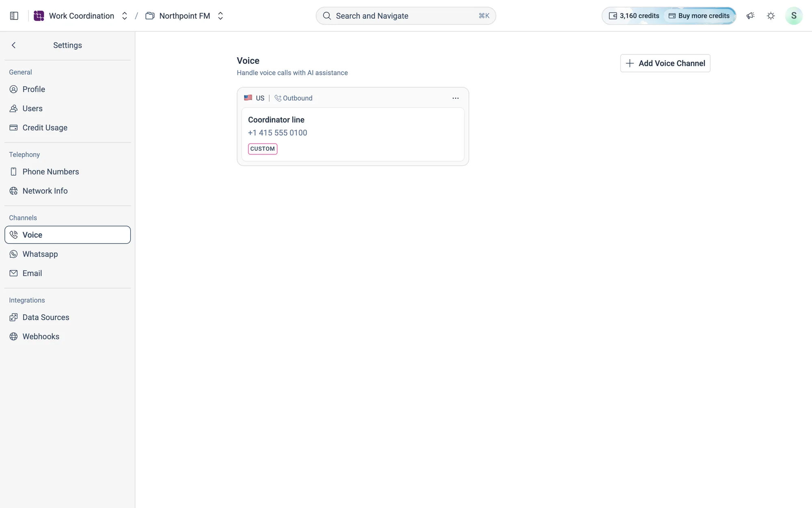Open Profile settings
The width and height of the screenshot is (812, 508).
click(68, 89)
